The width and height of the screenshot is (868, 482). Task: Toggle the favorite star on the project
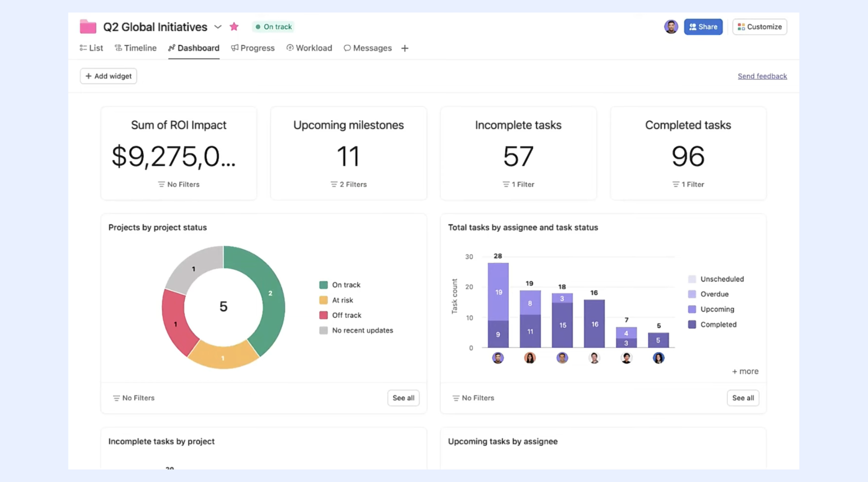[234, 27]
